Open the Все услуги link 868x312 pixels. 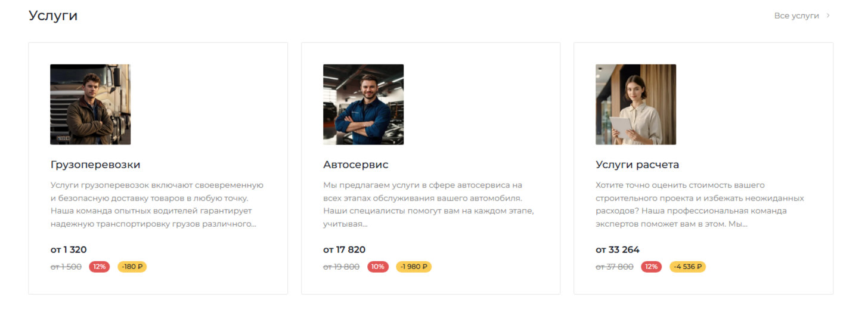(796, 16)
